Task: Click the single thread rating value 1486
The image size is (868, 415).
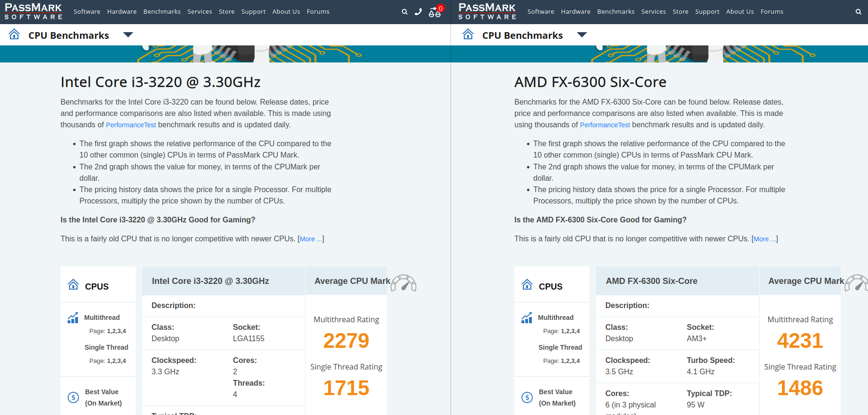Action: (800, 388)
